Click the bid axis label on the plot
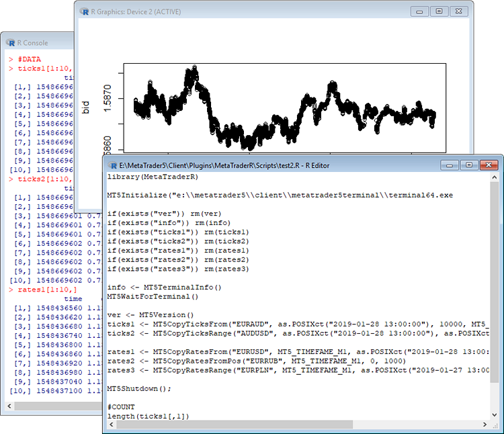The image size is (504, 434). [x=85, y=107]
